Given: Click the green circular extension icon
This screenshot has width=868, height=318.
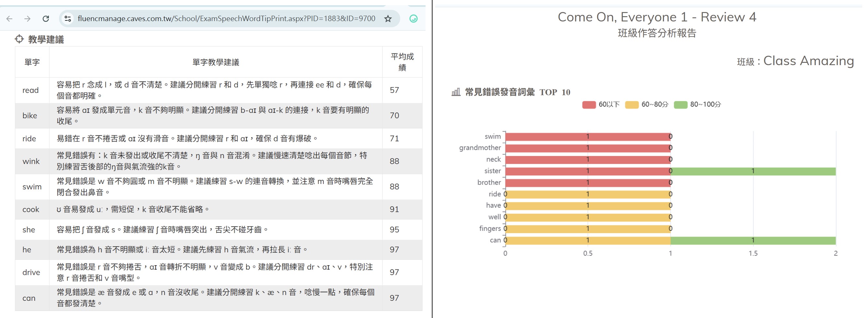Looking at the screenshot, I should pyautogui.click(x=413, y=18).
